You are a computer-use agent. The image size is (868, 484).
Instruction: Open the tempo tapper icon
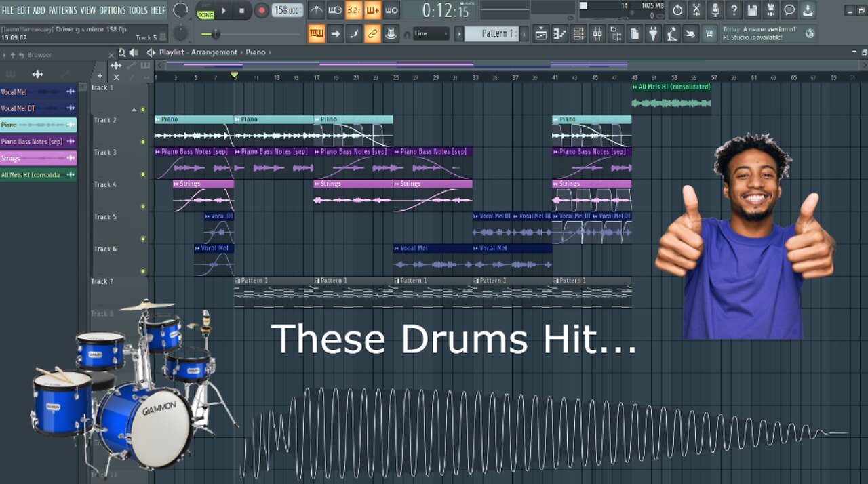click(672, 33)
